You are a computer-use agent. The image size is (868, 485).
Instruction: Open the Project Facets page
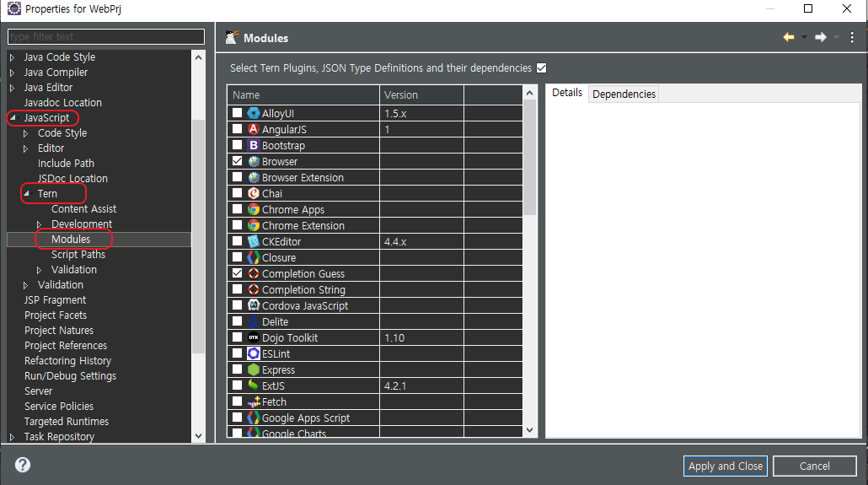click(x=56, y=315)
